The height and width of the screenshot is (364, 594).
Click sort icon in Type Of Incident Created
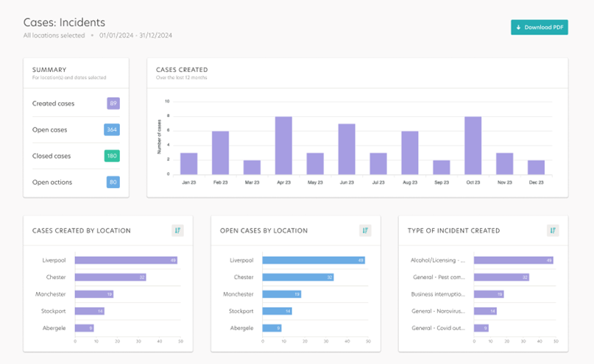(553, 230)
